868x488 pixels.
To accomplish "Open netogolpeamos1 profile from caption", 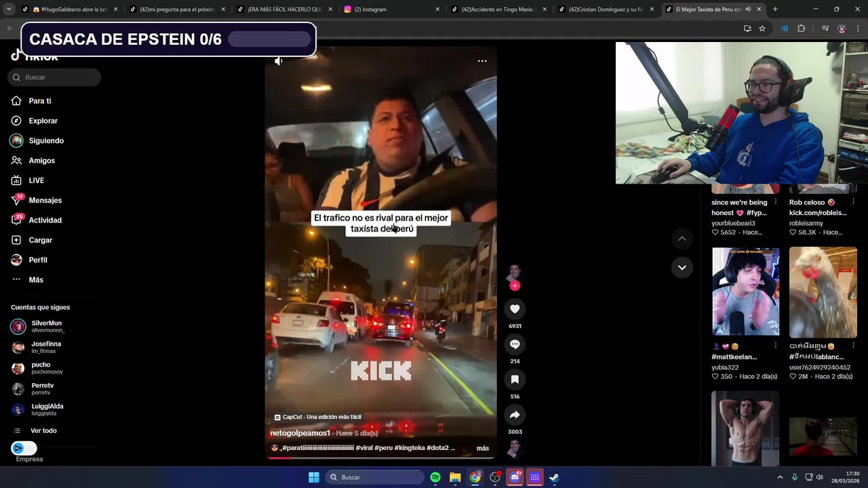I will pos(300,433).
